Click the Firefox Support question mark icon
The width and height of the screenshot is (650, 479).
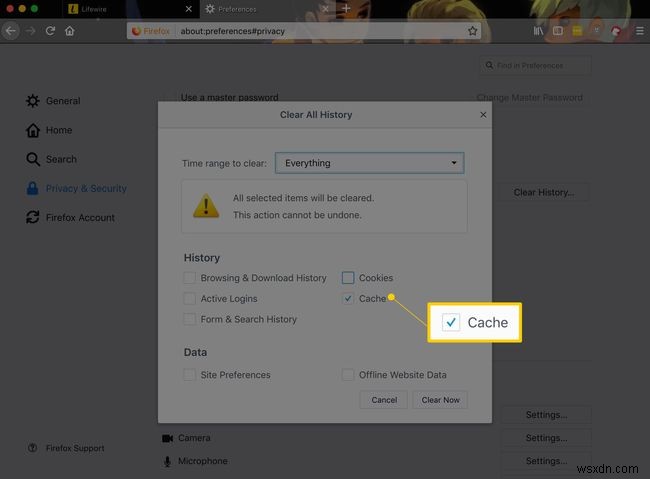[x=32, y=448]
